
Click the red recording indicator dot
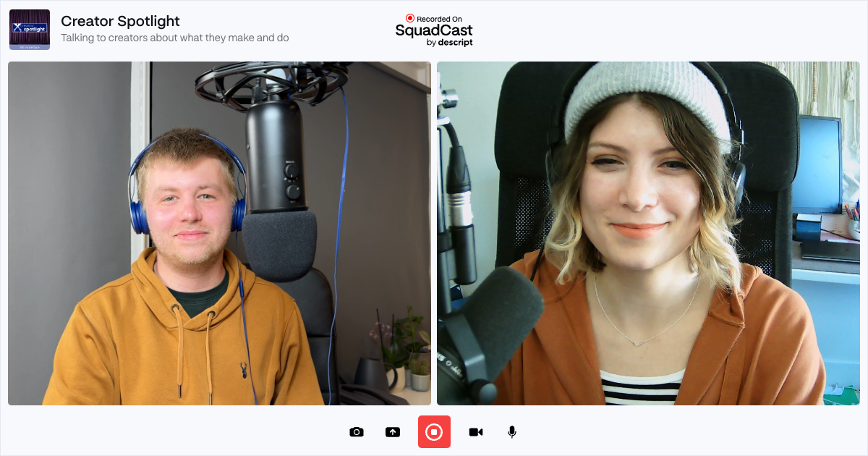tap(410, 19)
